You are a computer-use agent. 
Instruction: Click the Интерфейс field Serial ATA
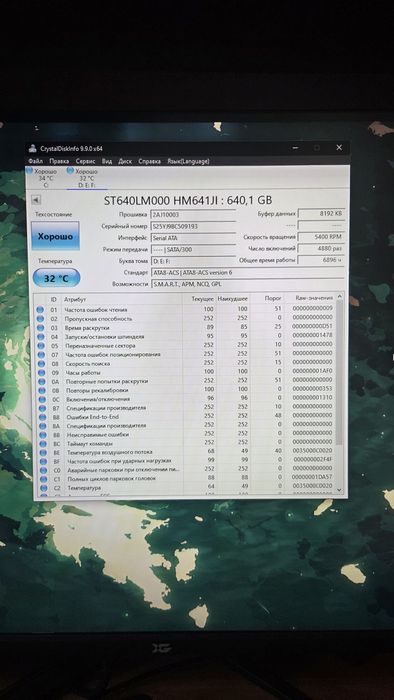[x=193, y=238]
